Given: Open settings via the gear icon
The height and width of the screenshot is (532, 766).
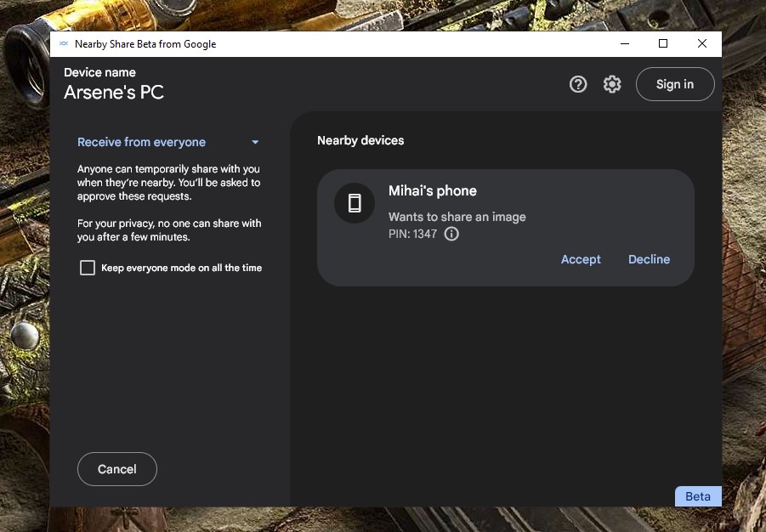Looking at the screenshot, I should (612, 84).
